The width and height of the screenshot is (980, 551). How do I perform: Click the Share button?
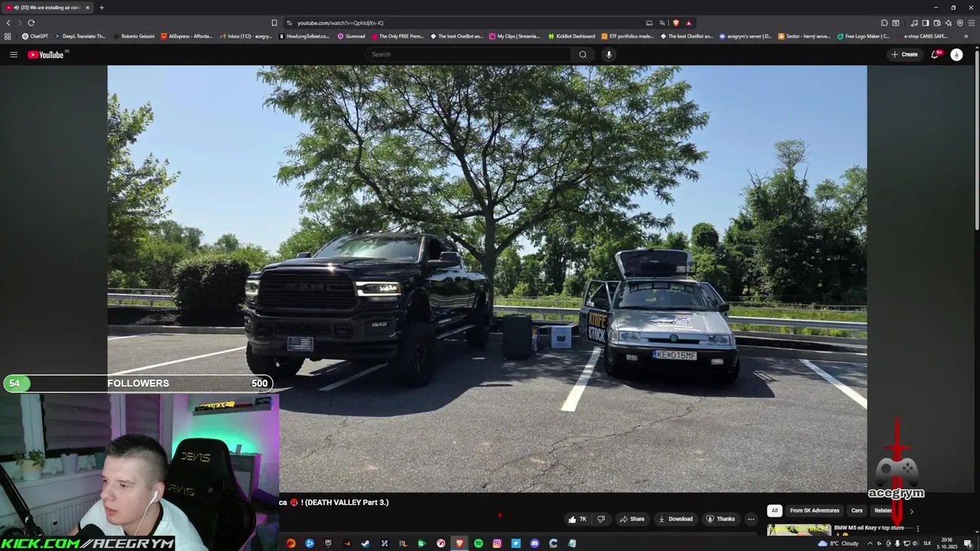632,519
